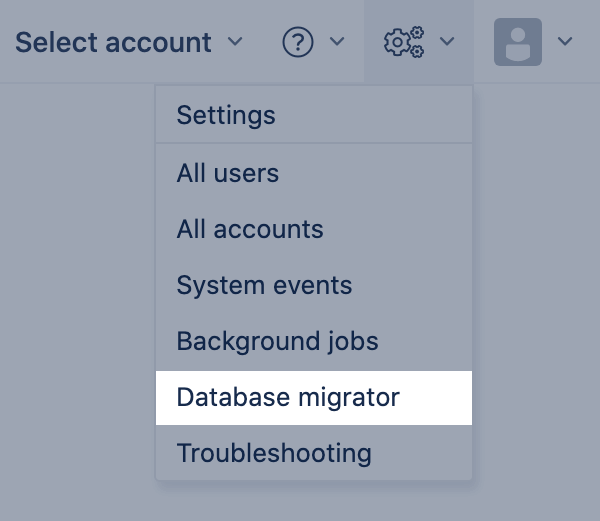
Task: Click header space between help and gear buttons
Action: pos(358,42)
